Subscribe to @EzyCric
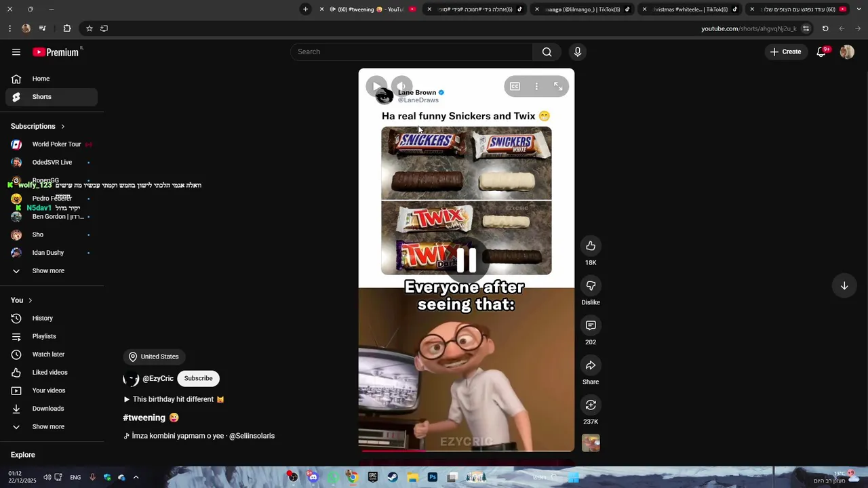Screen dimensions: 868x488 pyautogui.click(x=198, y=378)
